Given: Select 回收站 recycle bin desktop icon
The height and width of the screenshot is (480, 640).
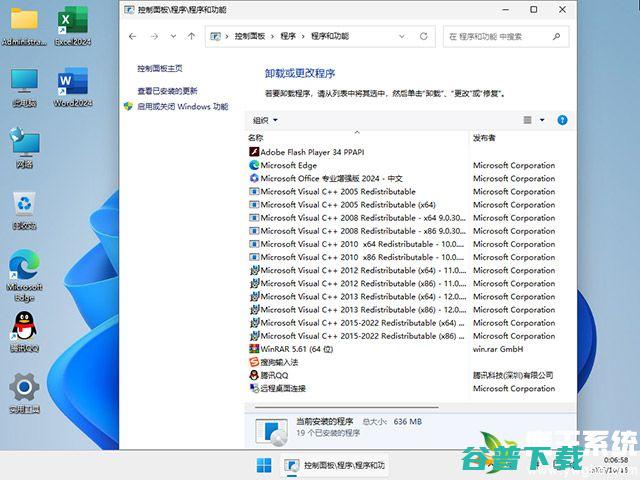Looking at the screenshot, I should coord(24,210).
